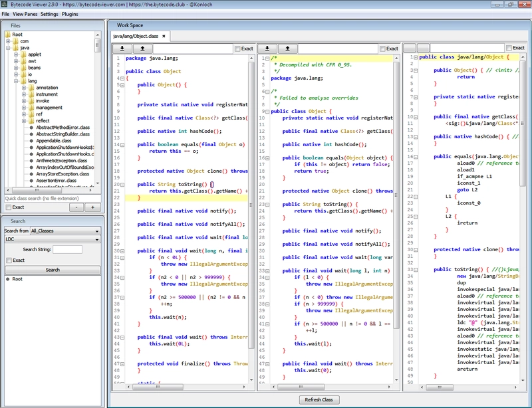Click search-down arrow in CFR decompiler pane

tap(267, 49)
